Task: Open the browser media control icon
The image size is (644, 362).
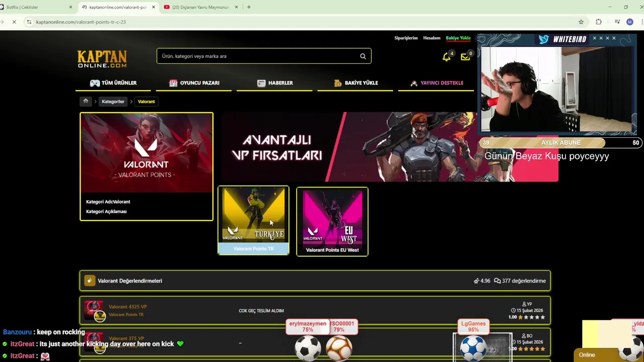Action: 617,22
